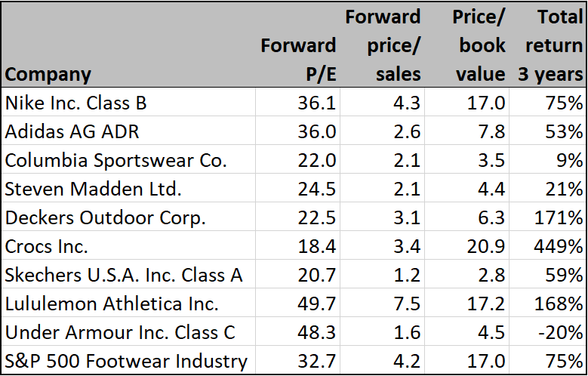Select the Forward P/E column header
Screen dimensions: 588x376
(298, 60)
